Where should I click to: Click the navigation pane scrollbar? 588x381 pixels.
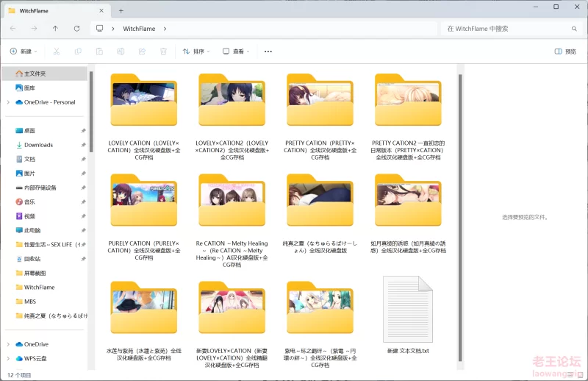pos(90,112)
